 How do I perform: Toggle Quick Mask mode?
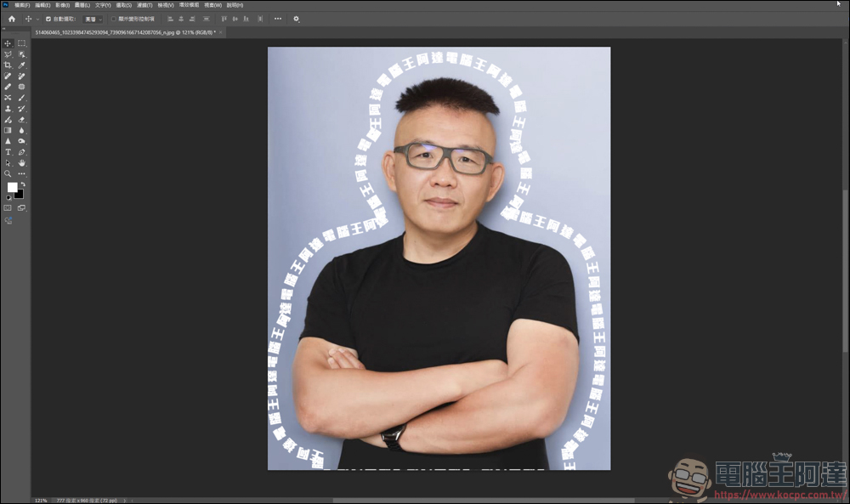(x=8, y=207)
